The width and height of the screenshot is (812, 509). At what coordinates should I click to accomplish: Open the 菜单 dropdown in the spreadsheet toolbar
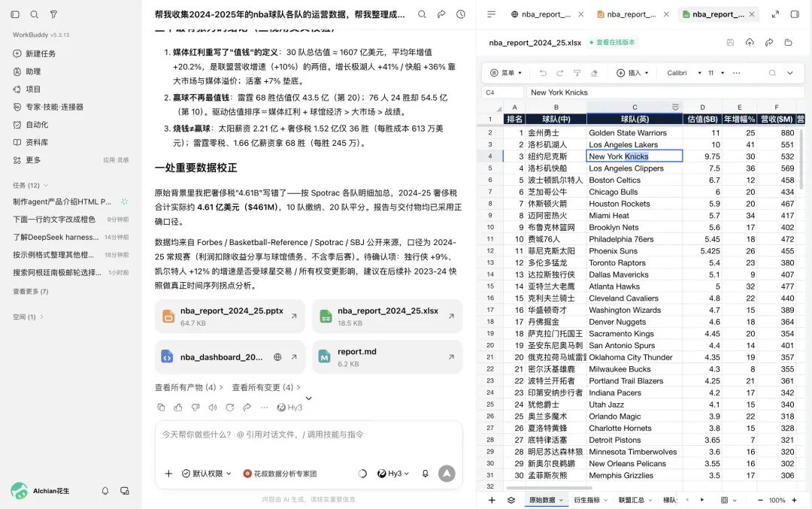506,73
